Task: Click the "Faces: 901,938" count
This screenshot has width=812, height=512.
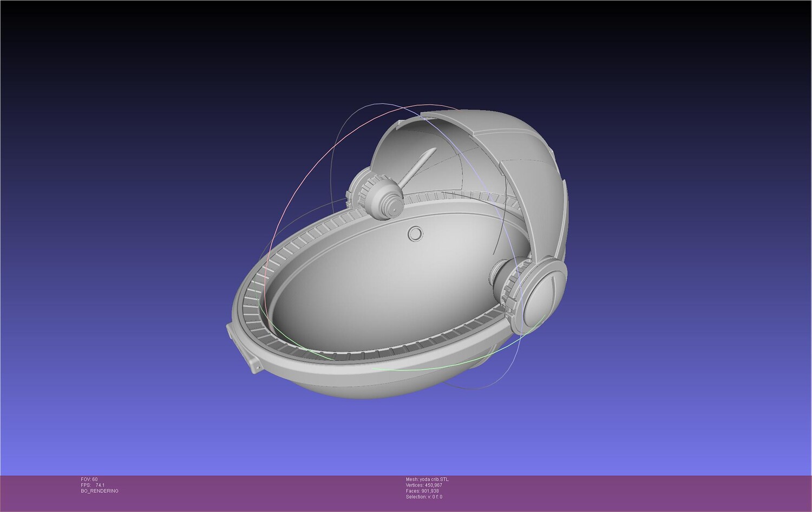Action: coord(422,491)
